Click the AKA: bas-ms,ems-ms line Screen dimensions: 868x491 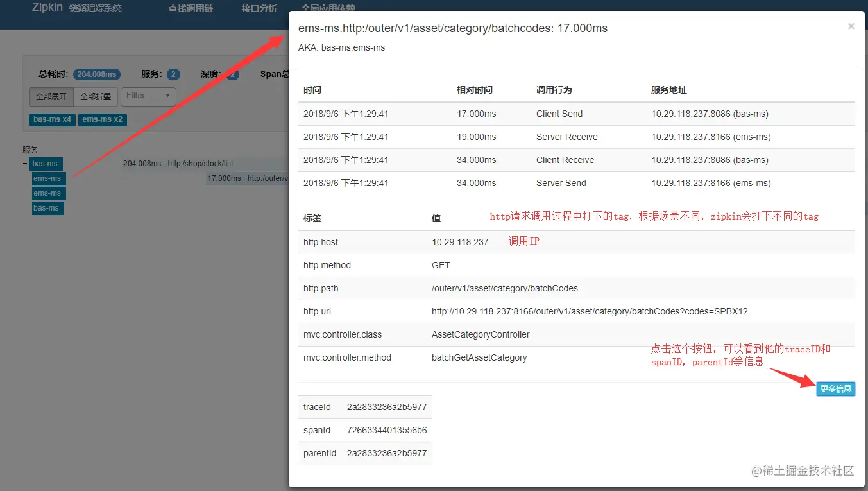point(342,47)
